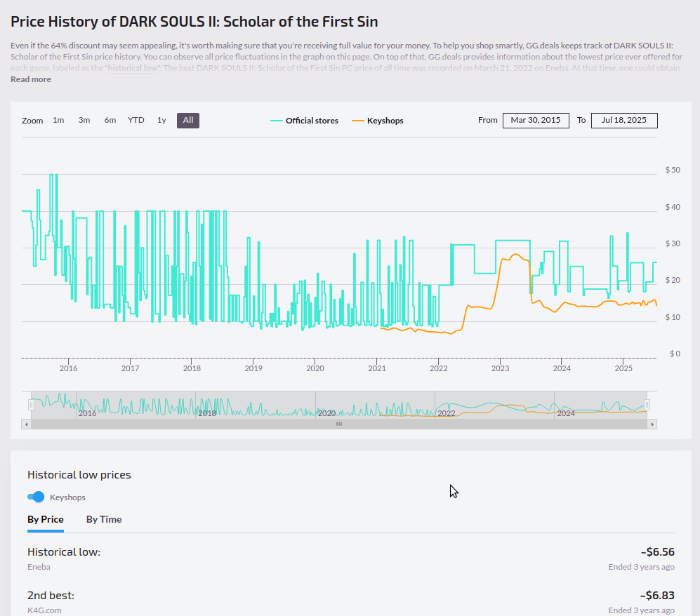Viewport: 700px width, 616px height.
Task: Click the historical low link in description
Action: [132, 68]
